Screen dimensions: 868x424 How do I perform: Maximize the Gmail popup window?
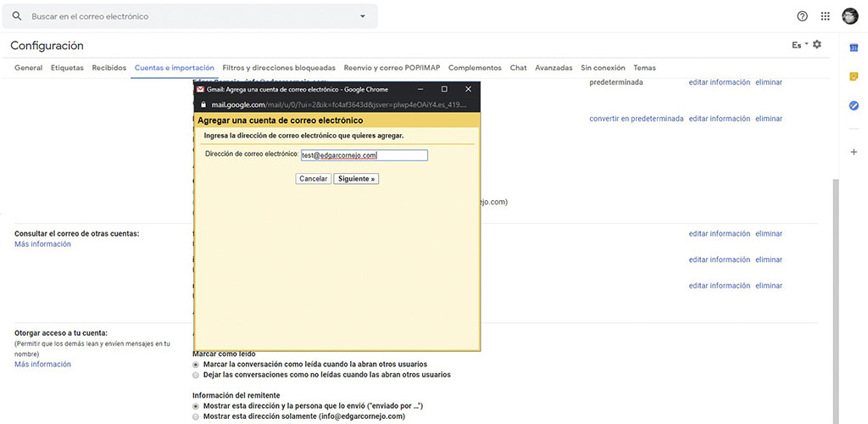444,89
